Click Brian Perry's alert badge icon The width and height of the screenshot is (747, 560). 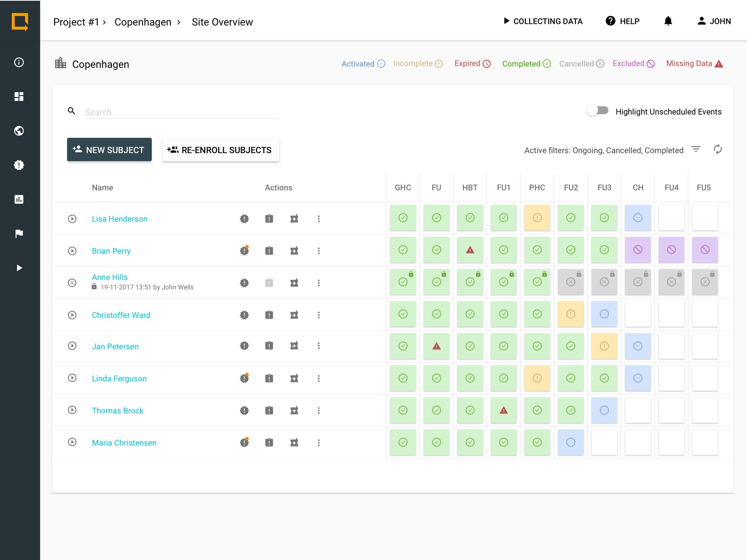click(x=244, y=251)
